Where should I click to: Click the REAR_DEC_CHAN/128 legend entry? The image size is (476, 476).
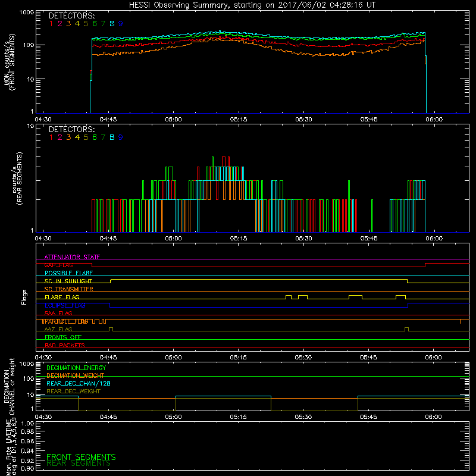pyautogui.click(x=79, y=383)
